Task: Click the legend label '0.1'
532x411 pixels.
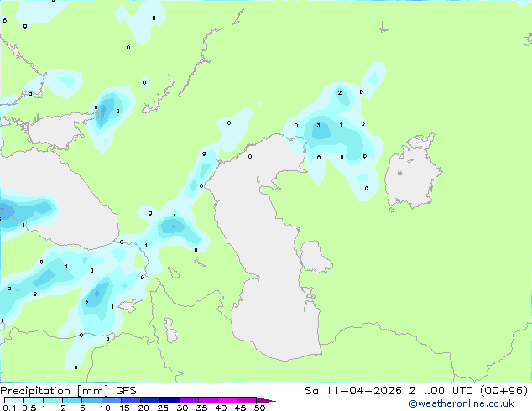Action: coord(9,408)
